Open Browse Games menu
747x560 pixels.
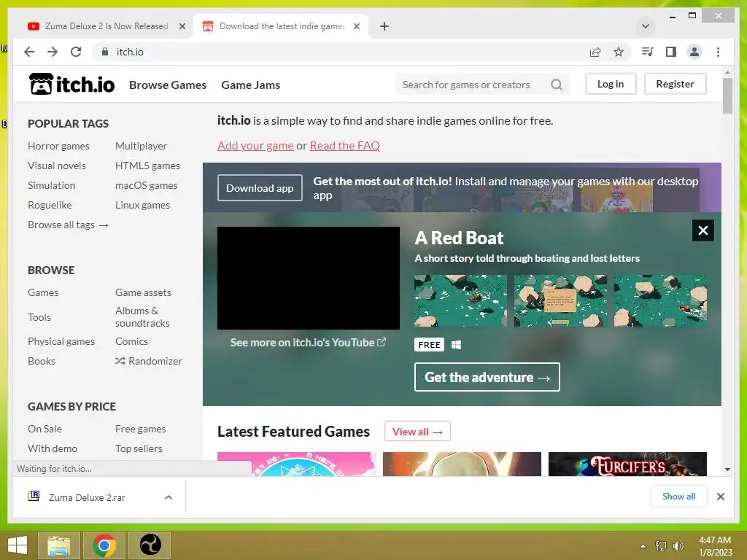pyautogui.click(x=168, y=85)
